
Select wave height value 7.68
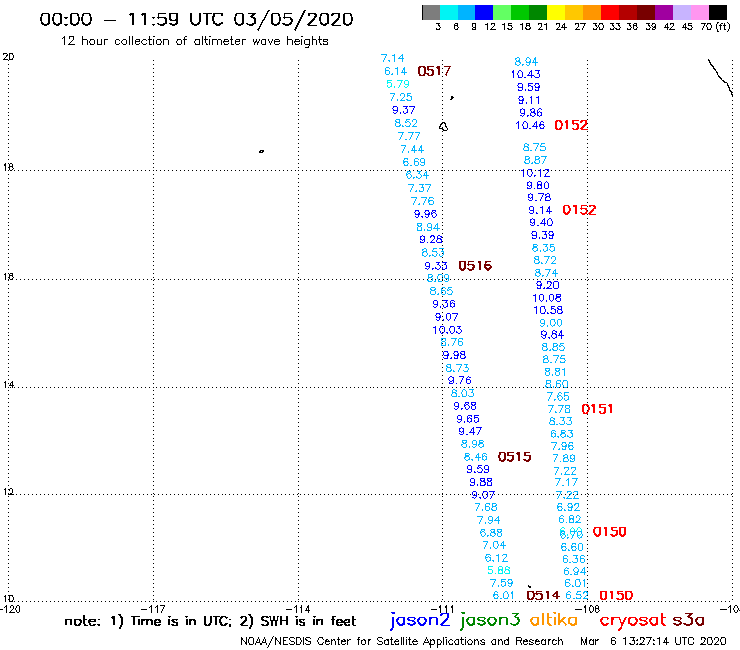[x=486, y=507]
